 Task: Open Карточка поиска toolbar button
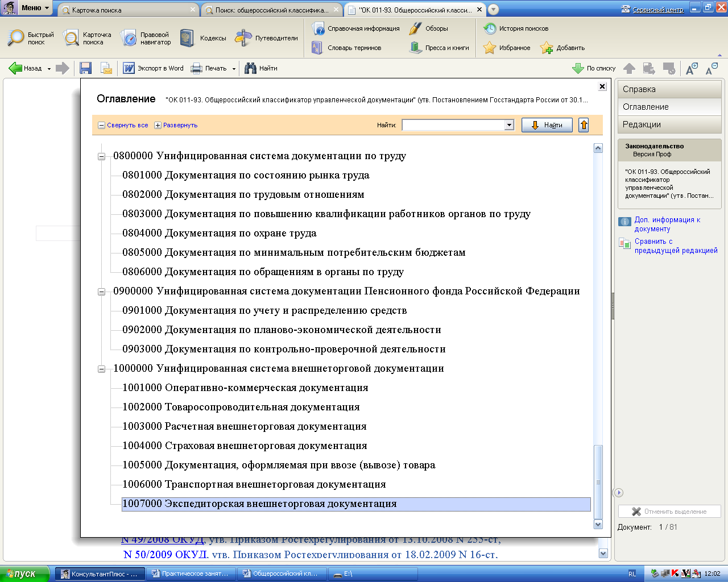coord(88,38)
